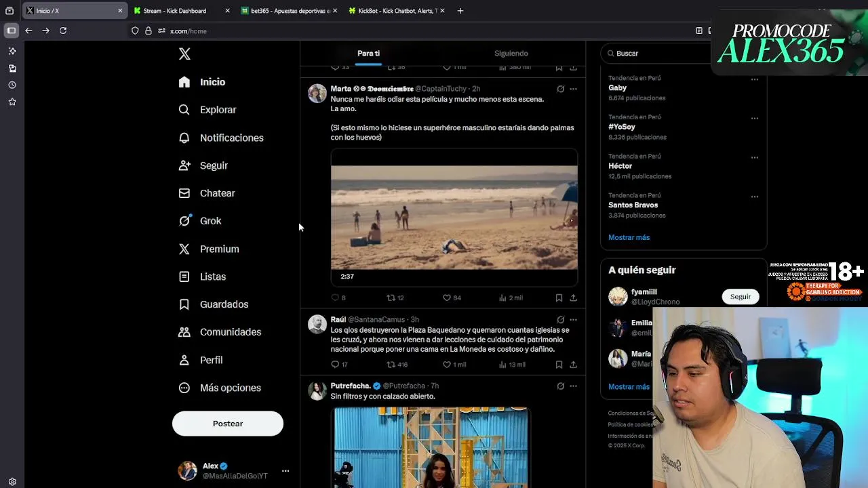
Task: Open Santos Bravos trend options menu
Action: (754, 197)
